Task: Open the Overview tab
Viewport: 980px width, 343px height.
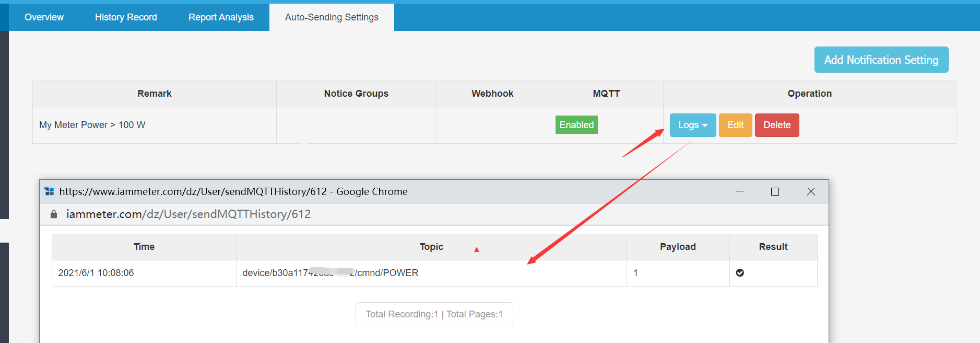Action: [x=44, y=17]
